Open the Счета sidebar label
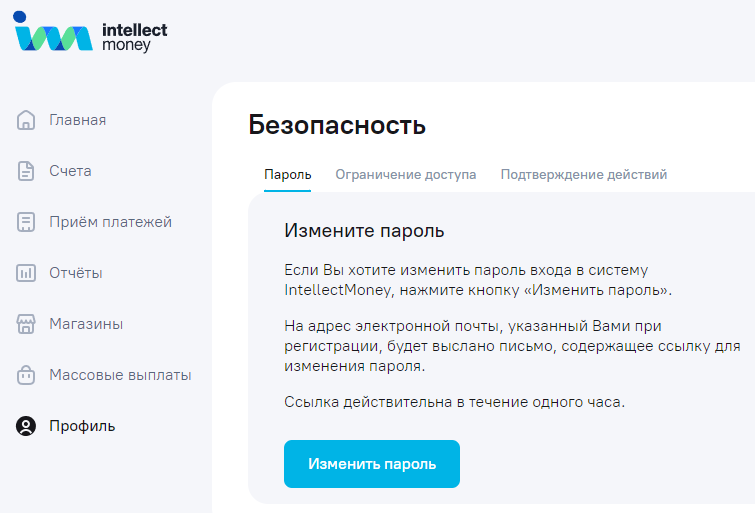Viewport: 755px width, 513px height. (x=70, y=172)
